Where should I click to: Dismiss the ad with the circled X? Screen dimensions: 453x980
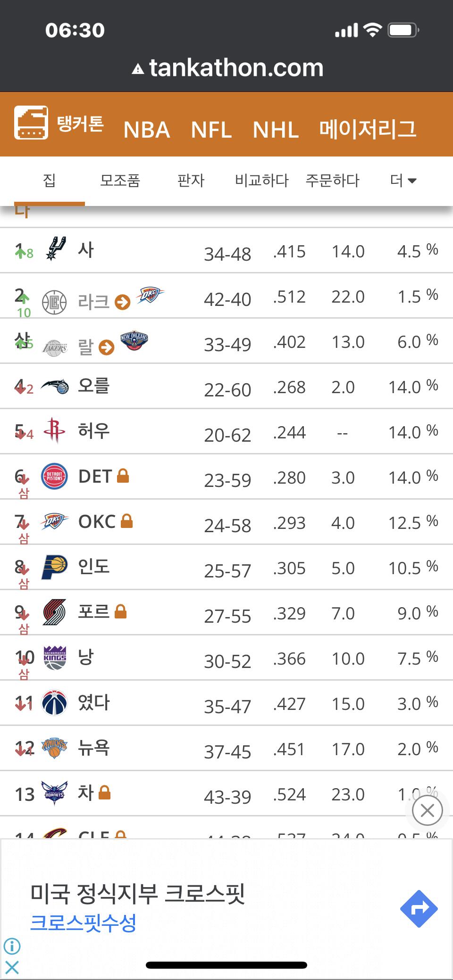point(427,810)
